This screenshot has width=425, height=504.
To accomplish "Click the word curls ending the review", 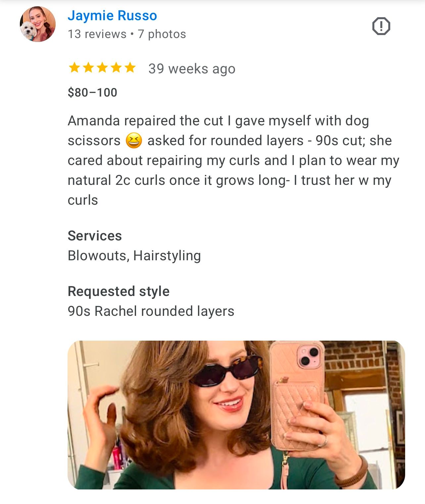I will (x=83, y=200).
